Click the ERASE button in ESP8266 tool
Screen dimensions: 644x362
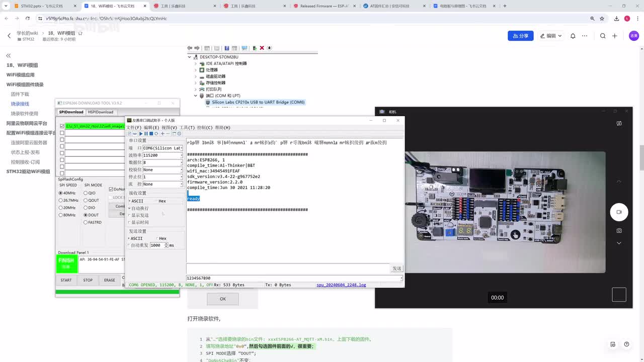(109, 280)
